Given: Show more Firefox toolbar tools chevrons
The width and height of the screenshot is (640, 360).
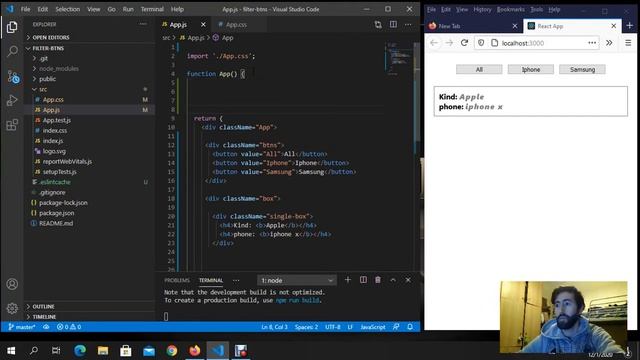Looking at the screenshot, I should pos(609,43).
